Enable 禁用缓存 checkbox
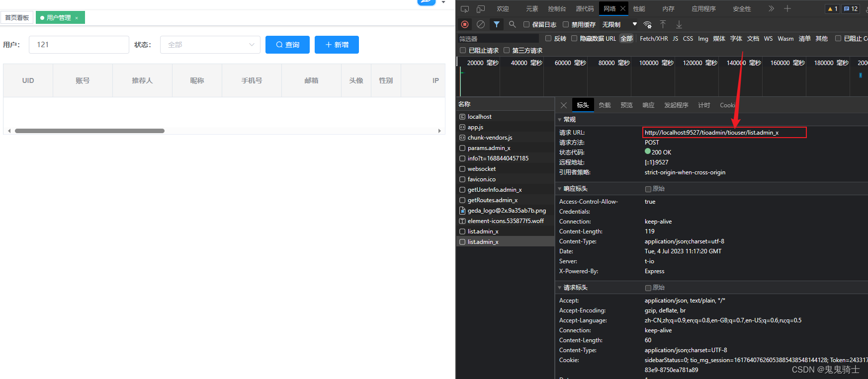Screen dimensions: 868x379 pos(566,24)
